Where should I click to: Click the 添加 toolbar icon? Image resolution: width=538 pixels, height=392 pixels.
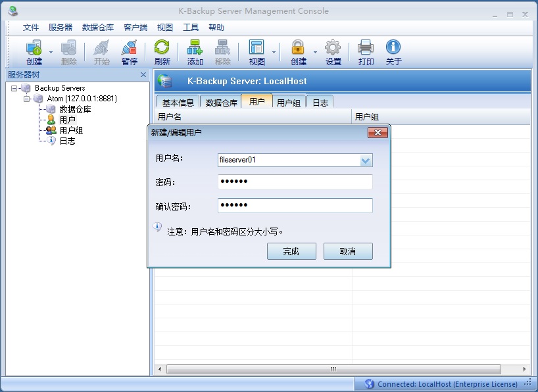tap(195, 52)
